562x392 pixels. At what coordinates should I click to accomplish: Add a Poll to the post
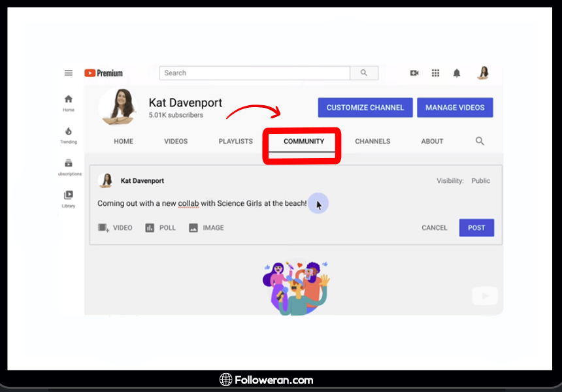tap(161, 228)
